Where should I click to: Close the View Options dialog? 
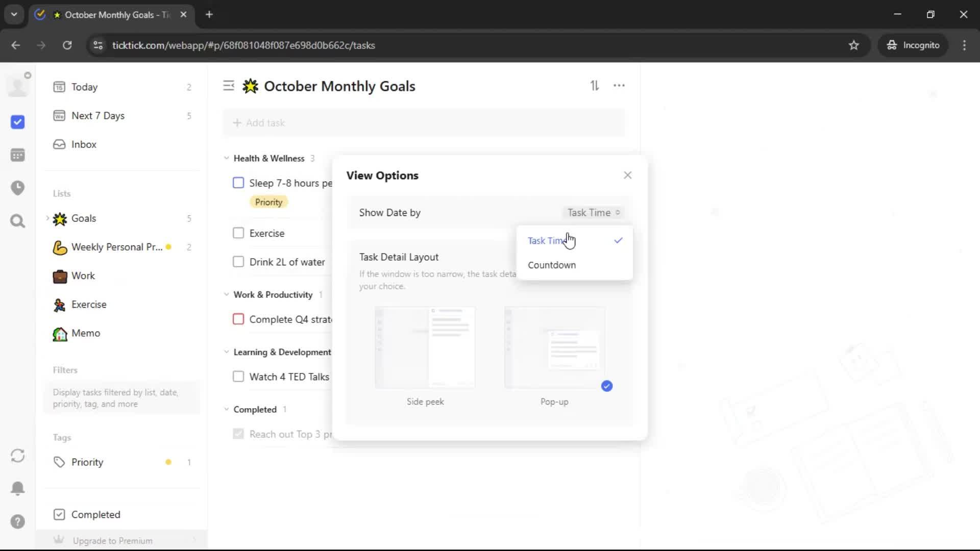point(627,176)
